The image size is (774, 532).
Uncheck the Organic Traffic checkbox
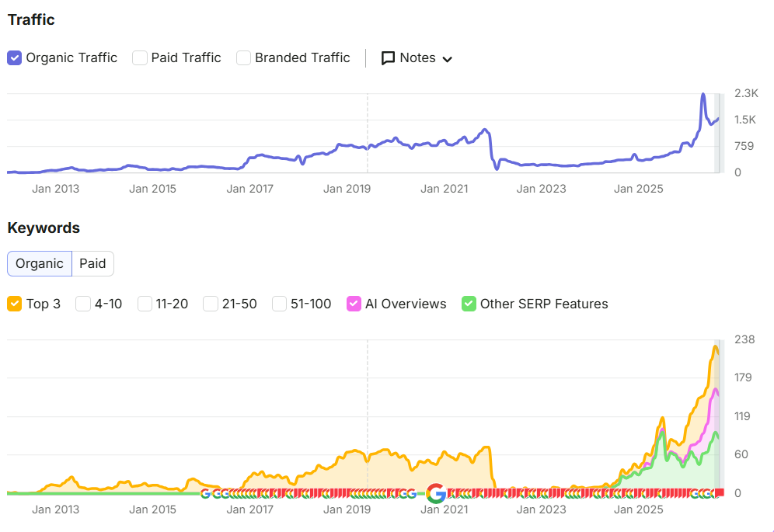pos(14,57)
